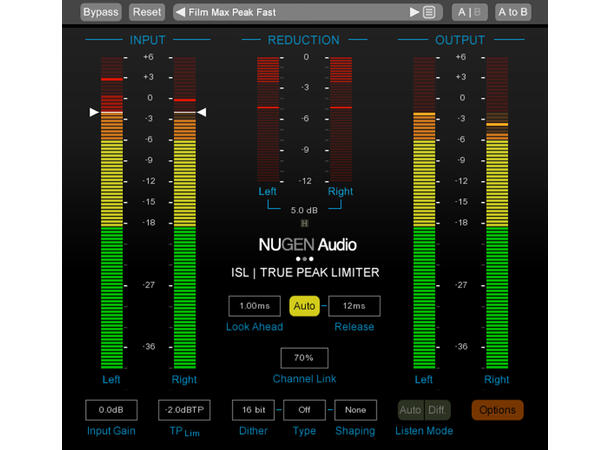The height and width of the screenshot is (450, 610).
Task: Open the Film Max Peak Fast preset selector
Action: [x=308, y=12]
